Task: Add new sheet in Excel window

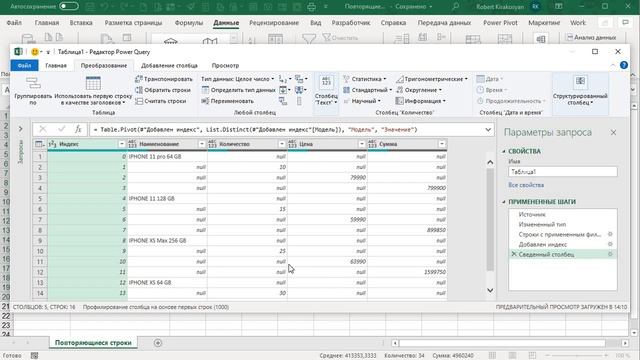Action: [x=158, y=343]
